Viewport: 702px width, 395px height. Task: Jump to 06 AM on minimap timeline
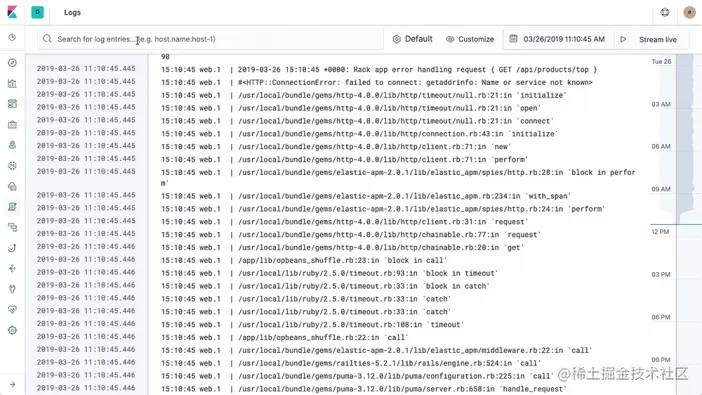coord(661,146)
